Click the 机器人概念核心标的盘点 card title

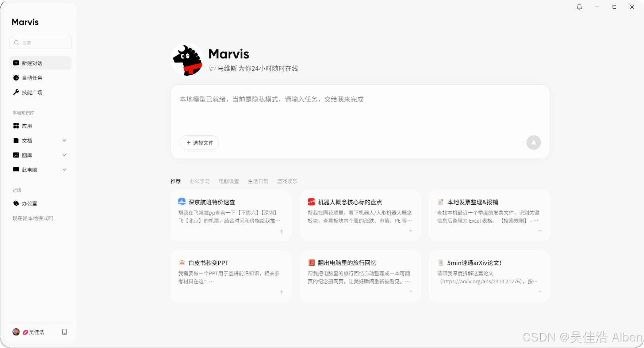[x=350, y=202]
